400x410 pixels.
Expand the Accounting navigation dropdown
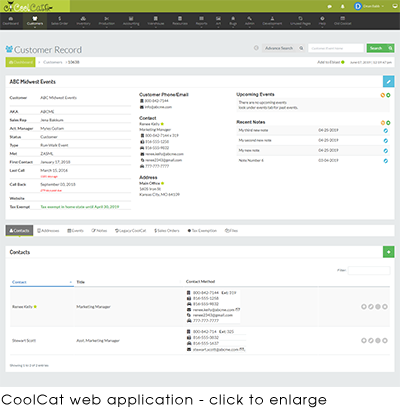pyautogui.click(x=131, y=21)
